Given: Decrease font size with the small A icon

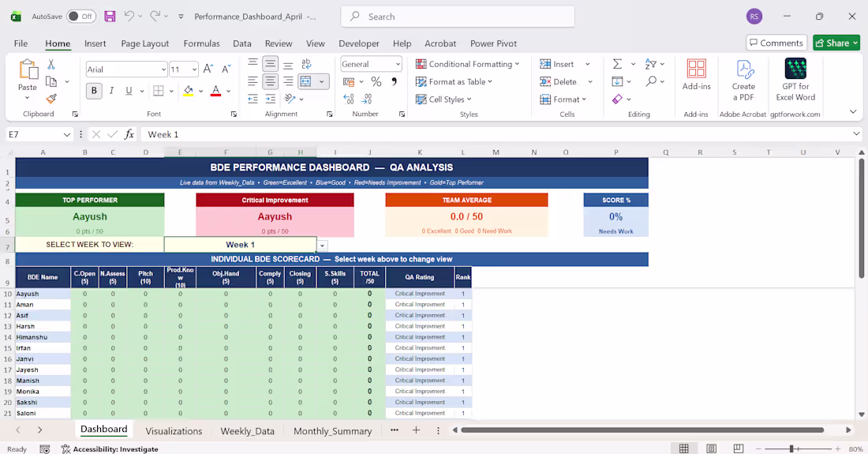Looking at the screenshot, I should (x=226, y=69).
